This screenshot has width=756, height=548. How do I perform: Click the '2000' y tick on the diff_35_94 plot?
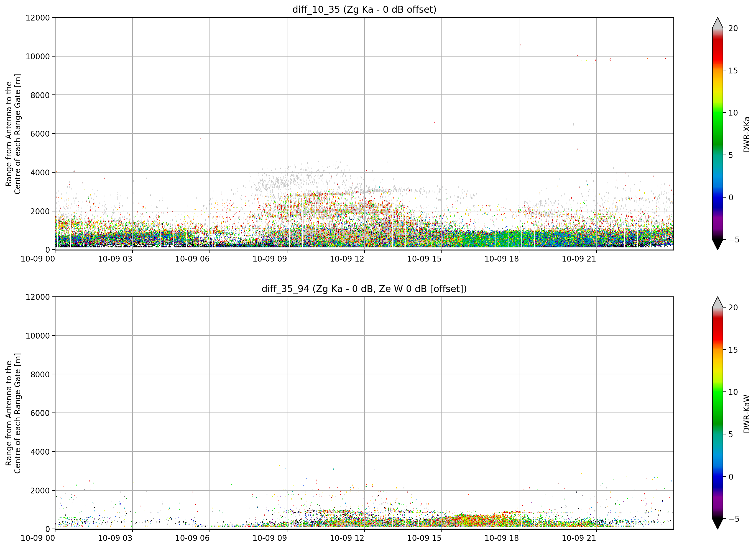click(x=40, y=491)
